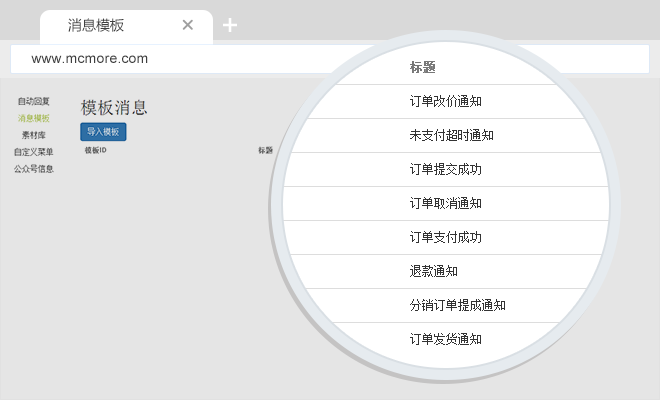The image size is (660, 400).
Task: Go to 素材库 in the sidebar
Action: click(34, 134)
